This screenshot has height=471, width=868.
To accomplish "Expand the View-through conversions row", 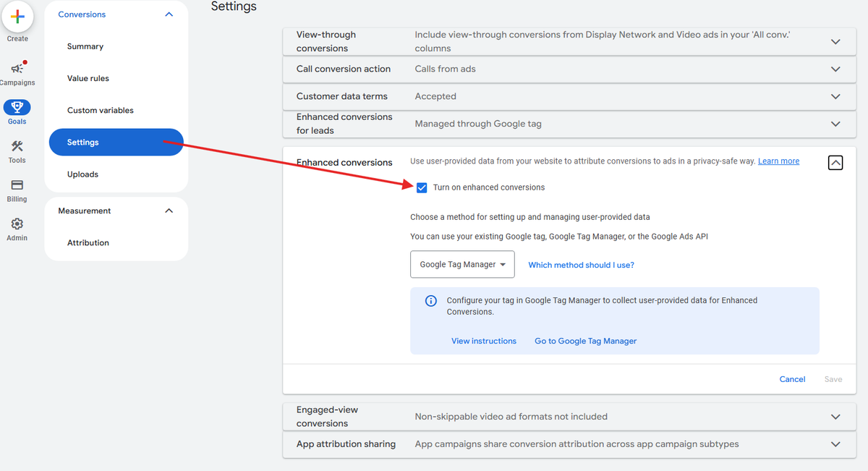I will (835, 41).
